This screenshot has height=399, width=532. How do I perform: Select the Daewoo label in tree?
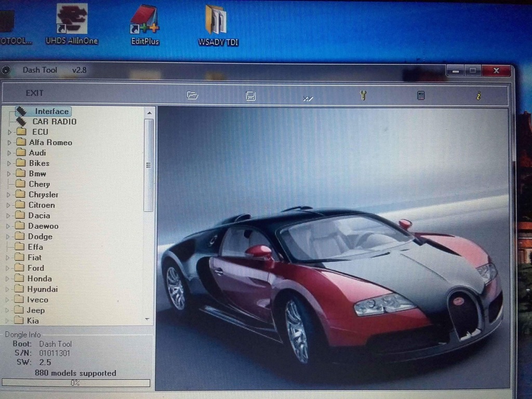coord(43,226)
